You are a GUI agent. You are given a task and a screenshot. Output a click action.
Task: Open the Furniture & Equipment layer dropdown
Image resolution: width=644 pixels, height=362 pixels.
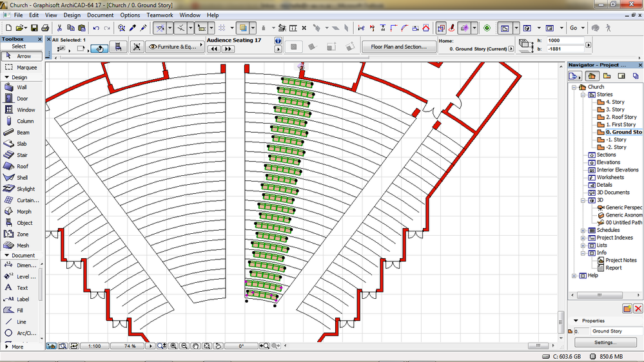pos(173,47)
